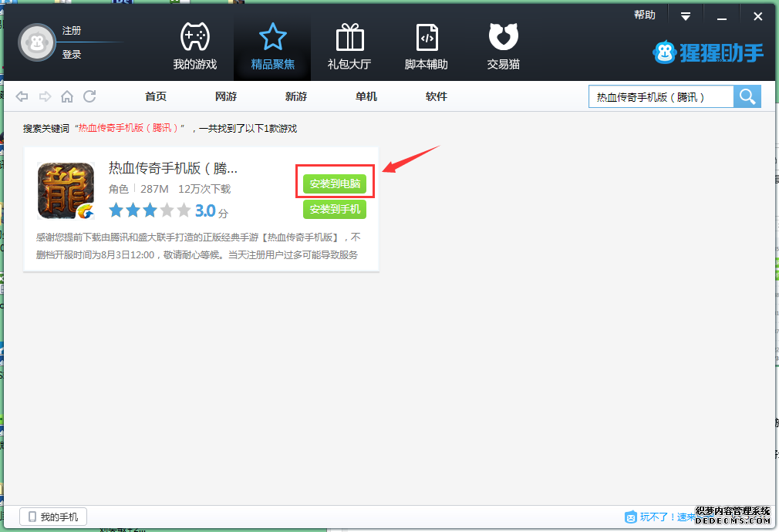Open the 我的游戏 gamepad section
Image resolution: width=779 pixels, height=532 pixels.
tap(194, 46)
